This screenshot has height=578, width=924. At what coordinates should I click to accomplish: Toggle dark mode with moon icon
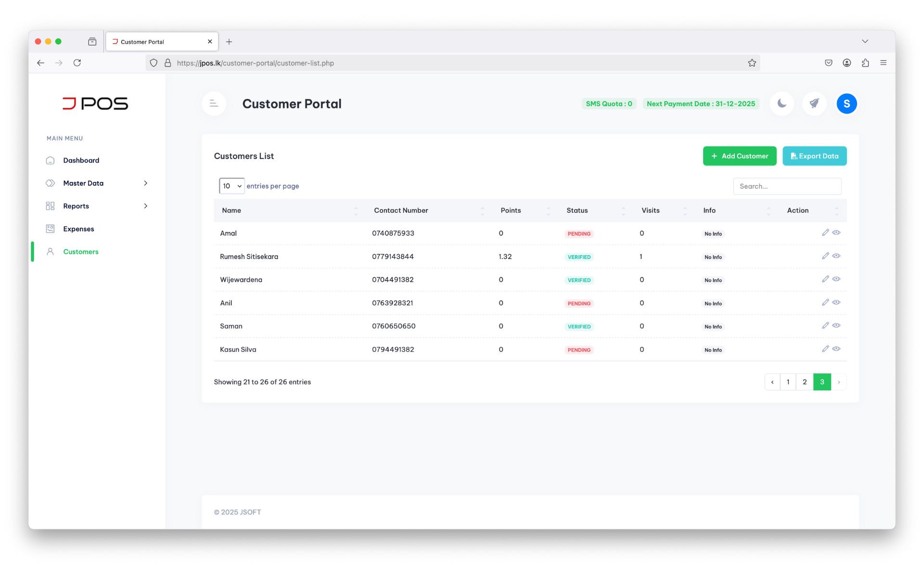tap(782, 104)
